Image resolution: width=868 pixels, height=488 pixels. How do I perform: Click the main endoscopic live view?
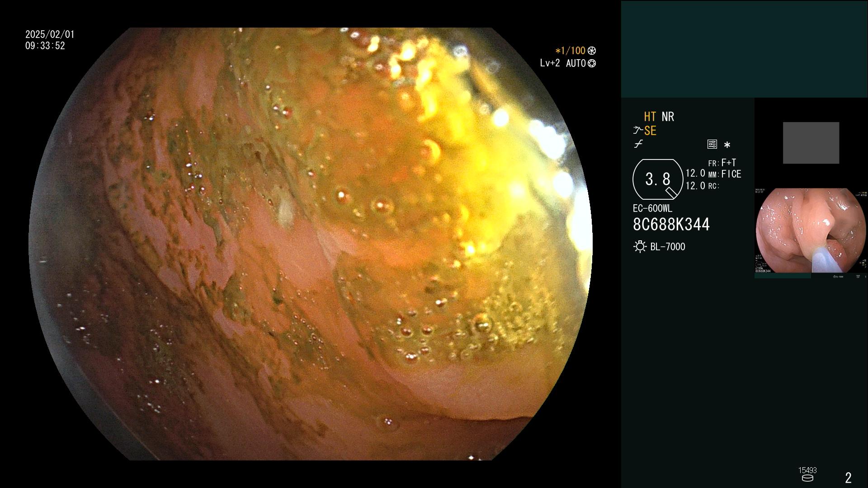pyautogui.click(x=310, y=244)
